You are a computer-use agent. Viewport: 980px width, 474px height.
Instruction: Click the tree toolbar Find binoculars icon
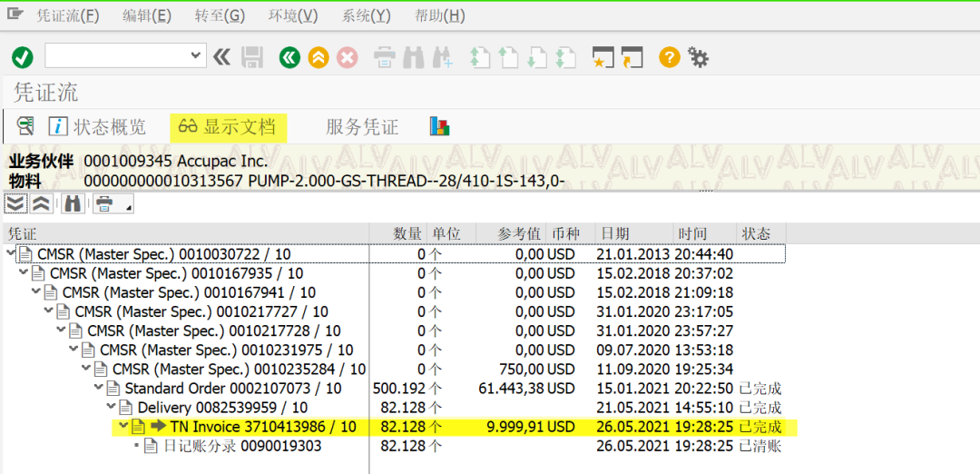(x=73, y=203)
